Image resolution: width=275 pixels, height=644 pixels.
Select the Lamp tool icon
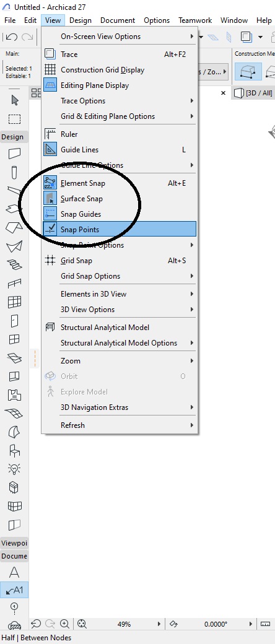click(x=14, y=469)
